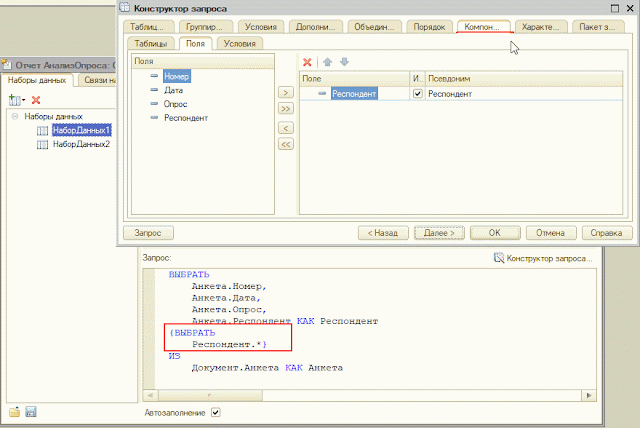Viewport: 640px width, 428px height.
Task: Select the Дата field in list
Action: pyautogui.click(x=173, y=90)
